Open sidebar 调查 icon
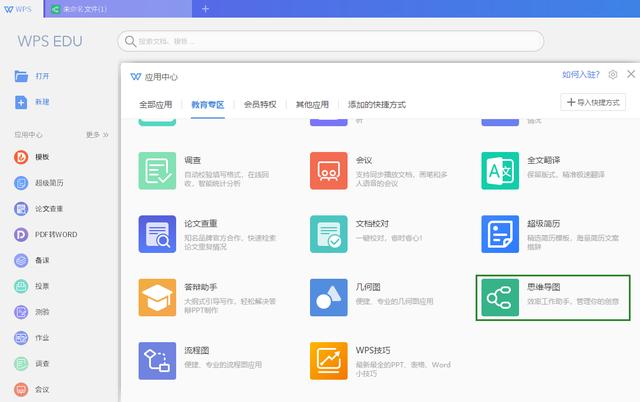 pos(21,363)
